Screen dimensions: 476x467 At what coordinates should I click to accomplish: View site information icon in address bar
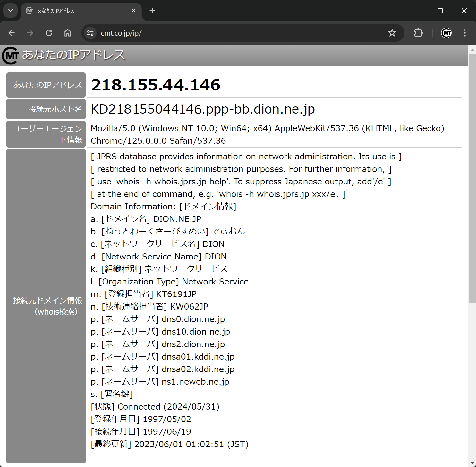pyautogui.click(x=90, y=33)
